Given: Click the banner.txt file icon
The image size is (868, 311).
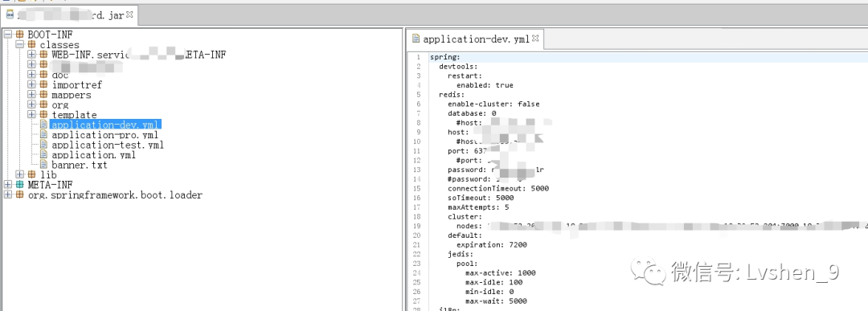Looking at the screenshot, I should tap(43, 165).
